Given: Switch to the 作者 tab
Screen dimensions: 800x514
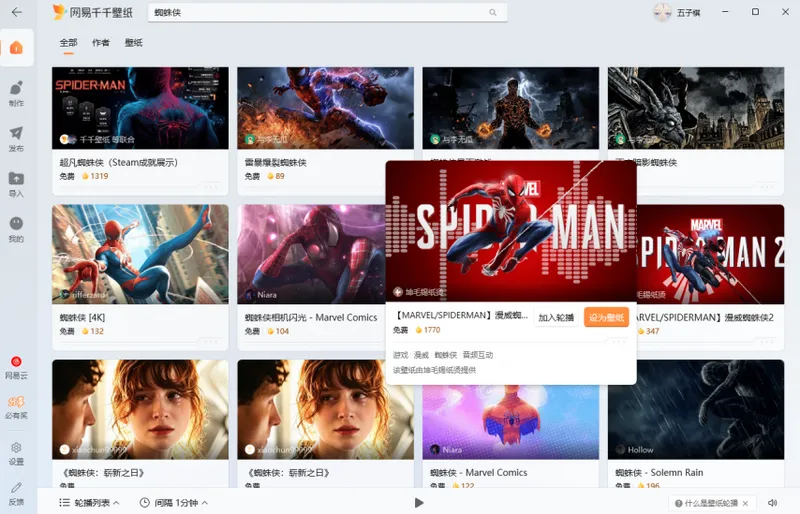Looking at the screenshot, I should tap(101, 43).
